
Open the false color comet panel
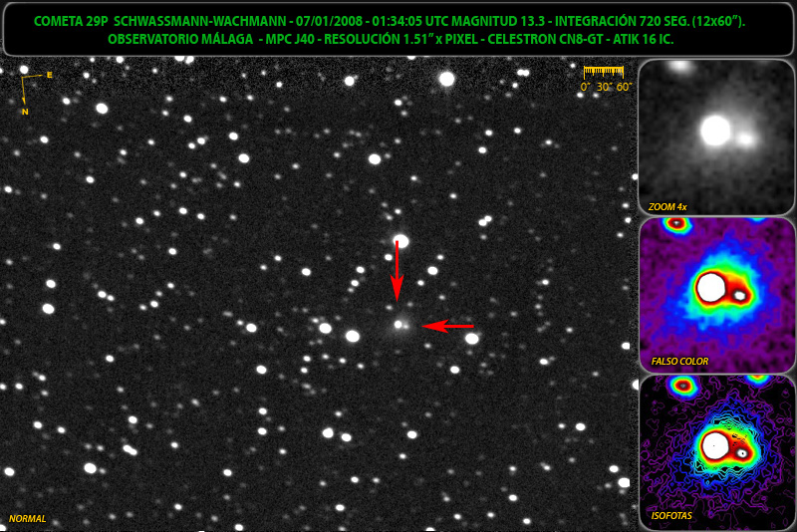click(715, 295)
